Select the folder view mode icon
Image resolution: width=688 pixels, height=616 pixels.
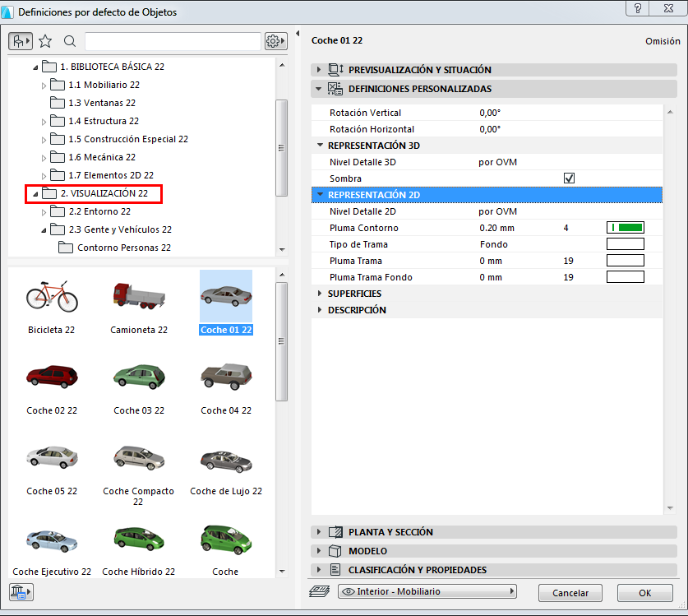21,41
